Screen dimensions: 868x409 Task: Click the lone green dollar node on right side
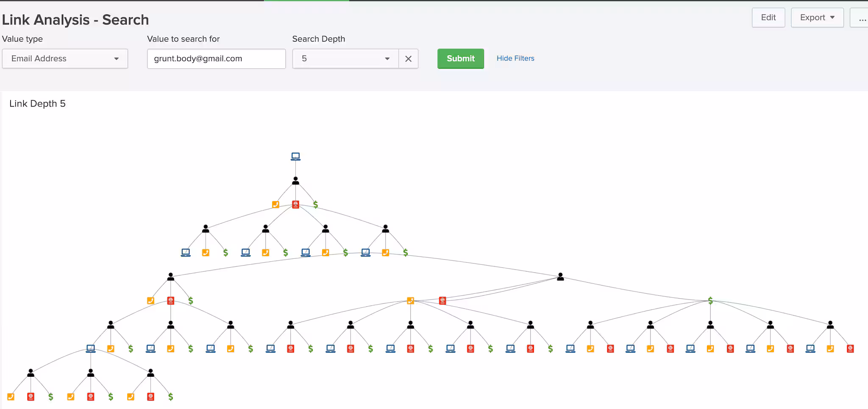click(710, 300)
